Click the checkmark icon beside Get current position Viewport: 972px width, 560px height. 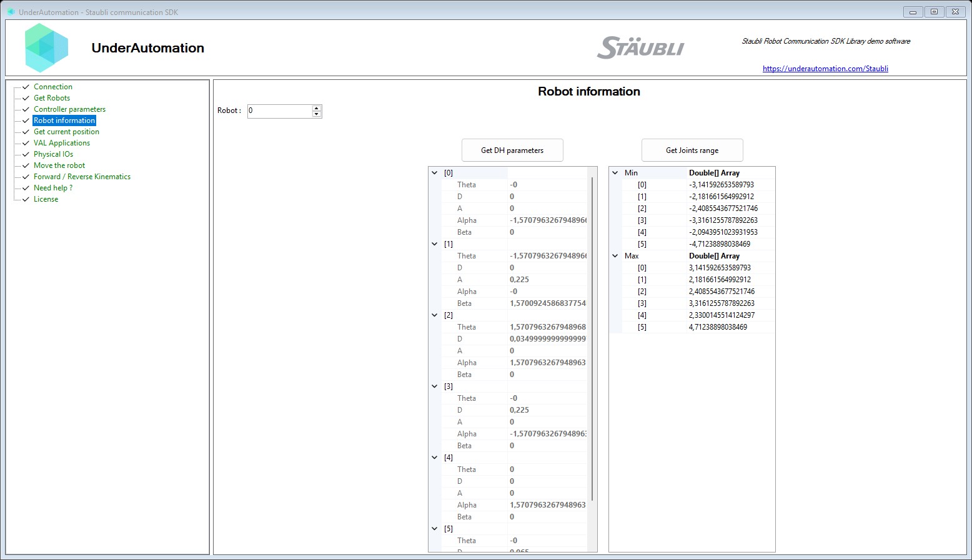[x=26, y=132]
